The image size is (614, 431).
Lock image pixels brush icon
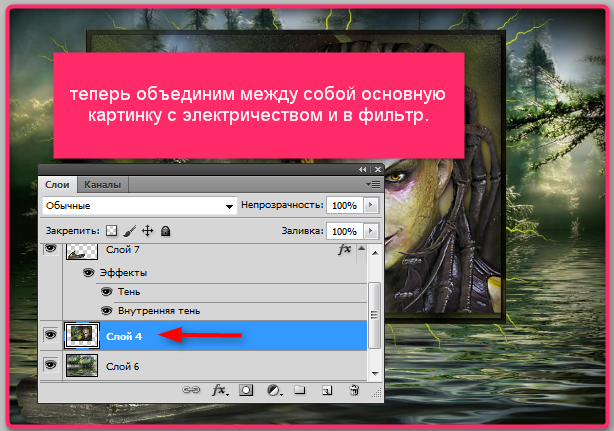tap(129, 231)
